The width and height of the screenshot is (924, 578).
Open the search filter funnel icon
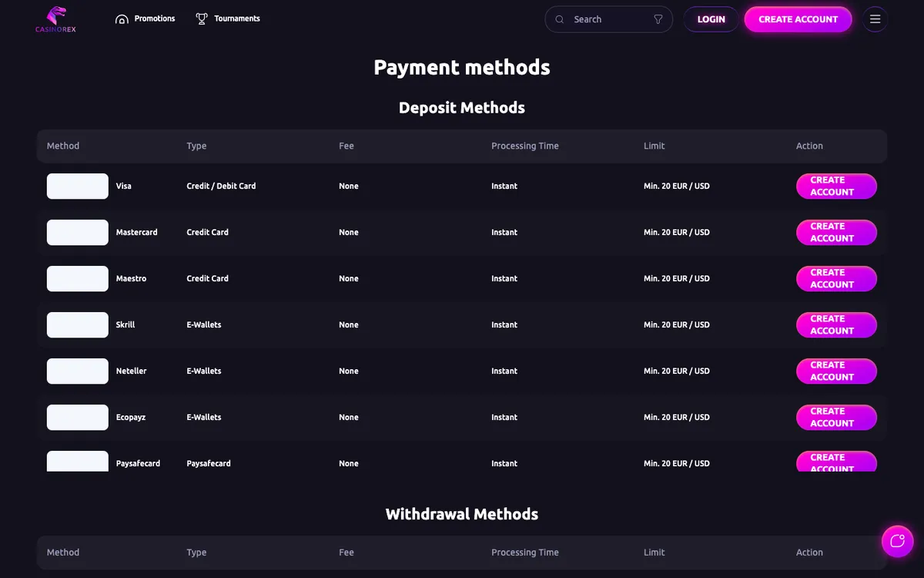[x=658, y=19]
